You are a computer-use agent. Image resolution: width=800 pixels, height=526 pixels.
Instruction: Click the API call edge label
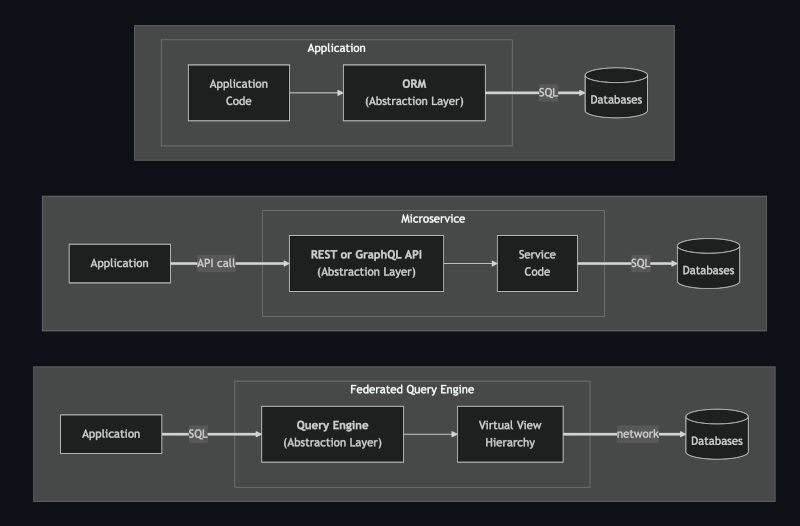click(215, 264)
